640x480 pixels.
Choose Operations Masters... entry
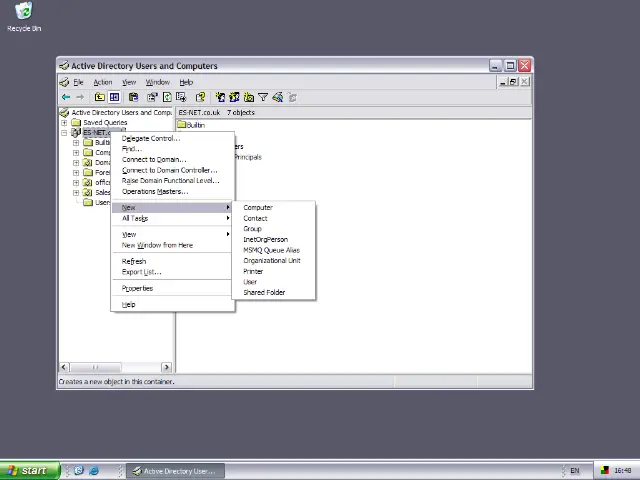(173, 191)
